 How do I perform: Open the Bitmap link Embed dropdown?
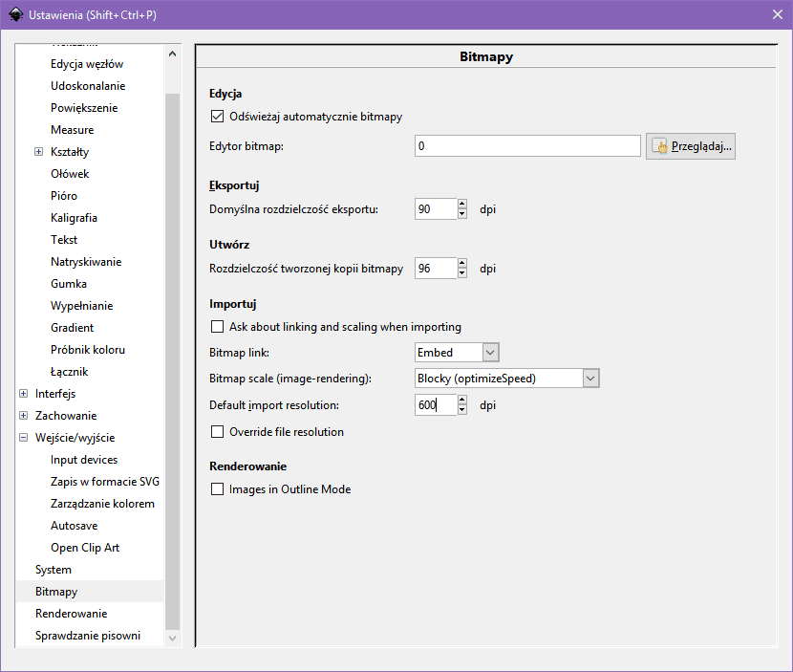[490, 353]
